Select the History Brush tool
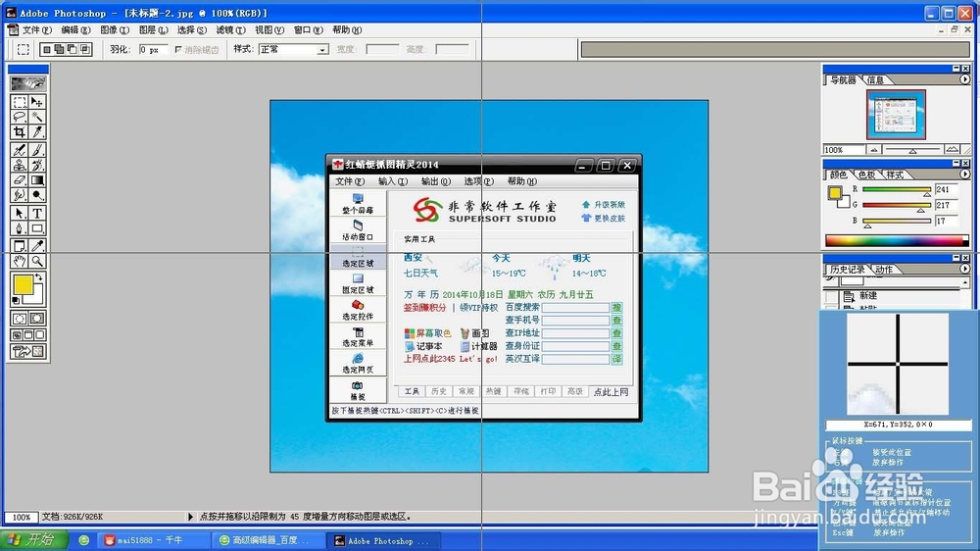The height and width of the screenshot is (551, 980). point(37,165)
